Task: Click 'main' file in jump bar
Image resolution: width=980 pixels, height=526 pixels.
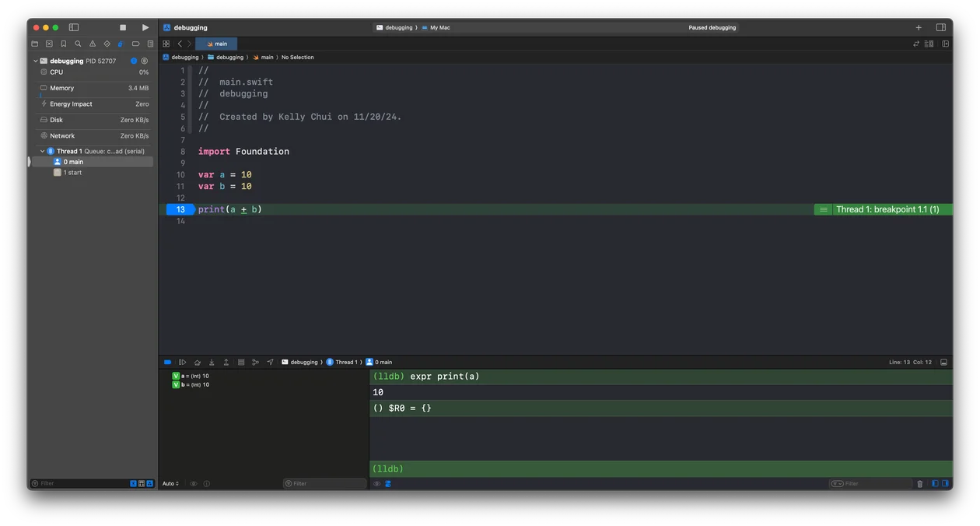Action: tap(263, 58)
